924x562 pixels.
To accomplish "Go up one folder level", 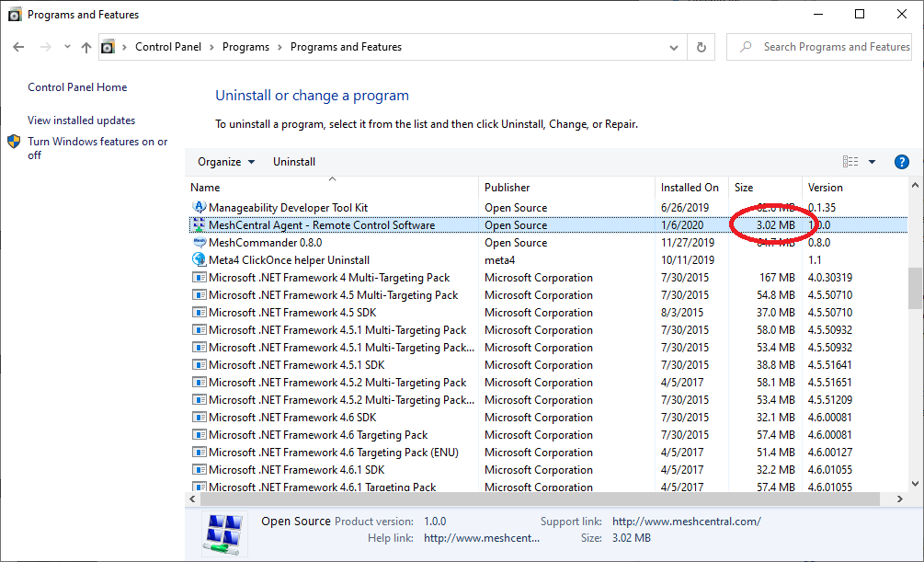I will (x=86, y=47).
